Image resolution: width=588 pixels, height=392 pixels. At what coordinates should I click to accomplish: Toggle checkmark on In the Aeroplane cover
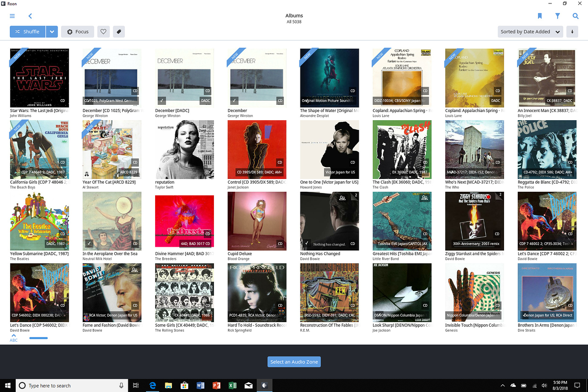pos(89,244)
